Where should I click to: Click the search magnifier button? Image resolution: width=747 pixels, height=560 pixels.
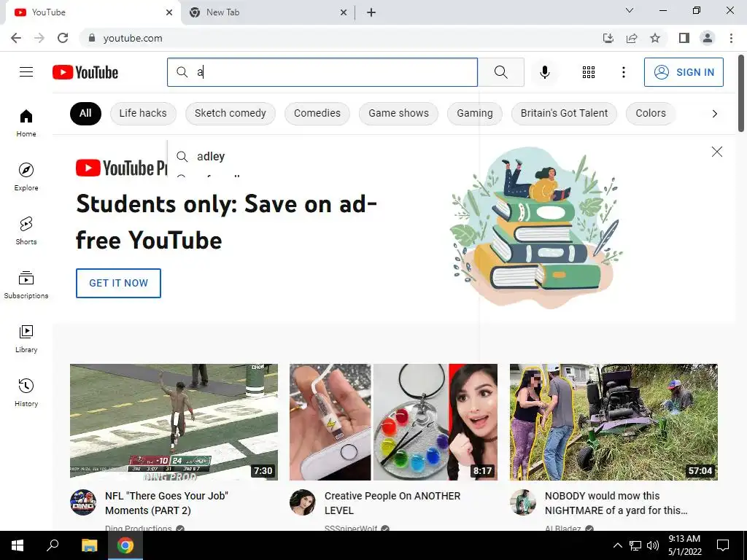pyautogui.click(x=500, y=72)
